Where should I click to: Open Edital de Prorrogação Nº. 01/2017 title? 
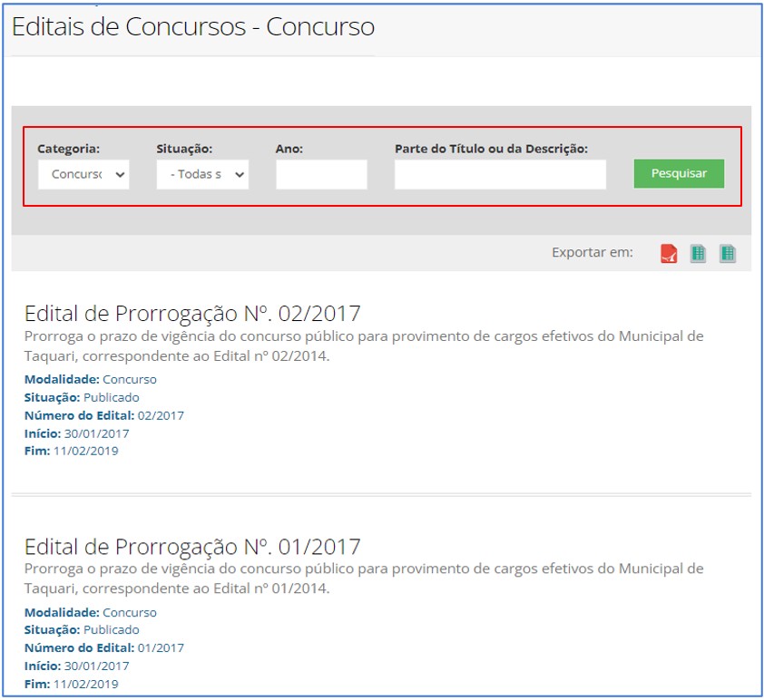pos(192,546)
